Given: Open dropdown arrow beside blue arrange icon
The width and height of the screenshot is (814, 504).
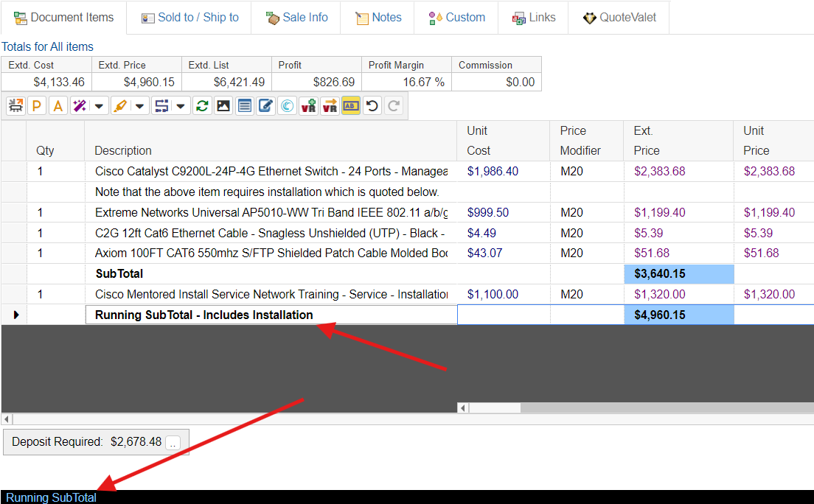Looking at the screenshot, I should coord(180,106).
